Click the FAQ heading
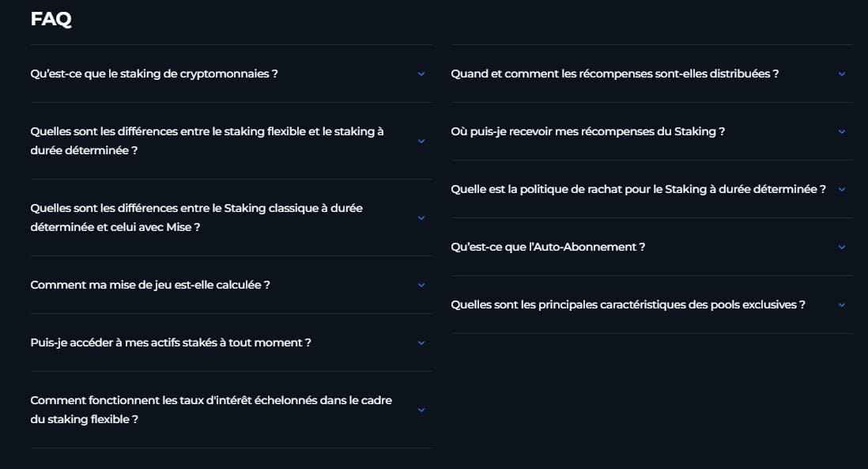Screen dimensions: 868x469 [x=51, y=19]
